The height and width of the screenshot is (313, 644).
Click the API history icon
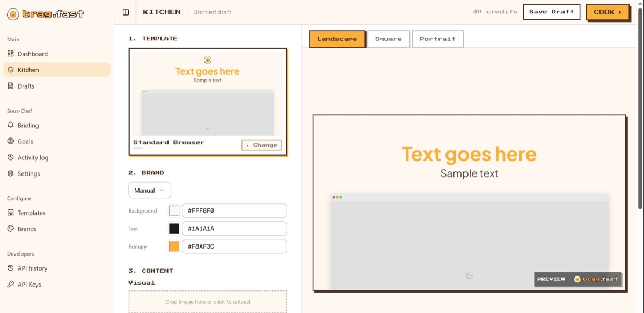click(11, 268)
